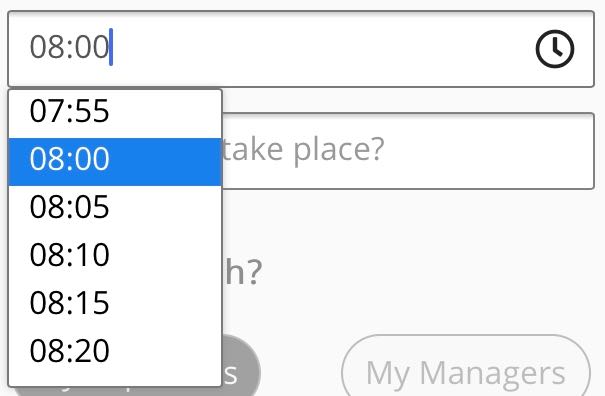Focus the time input showing 08:00
Image resolution: width=605 pixels, height=396 pixels.
301,49
